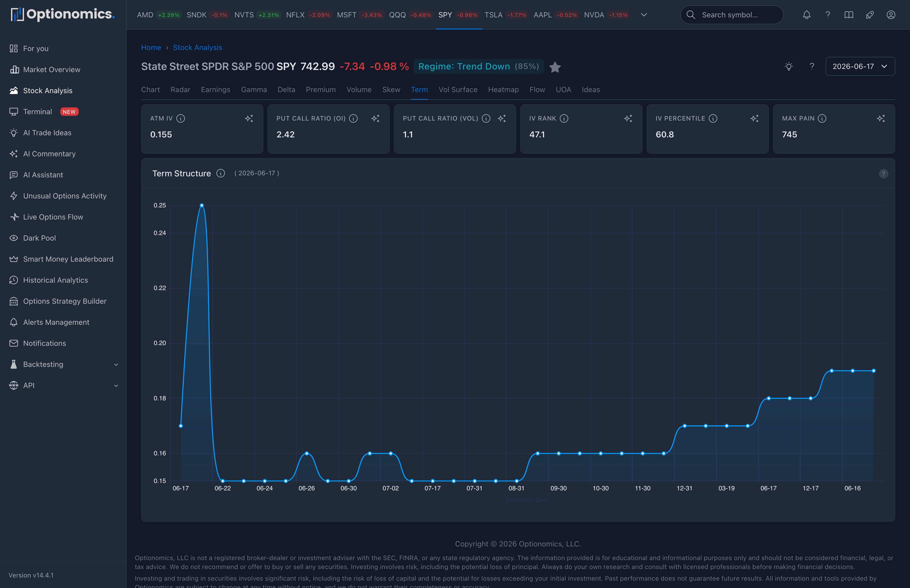Screen dimensions: 910x588
Task: Click ATM IV info icon
Action: (x=181, y=118)
